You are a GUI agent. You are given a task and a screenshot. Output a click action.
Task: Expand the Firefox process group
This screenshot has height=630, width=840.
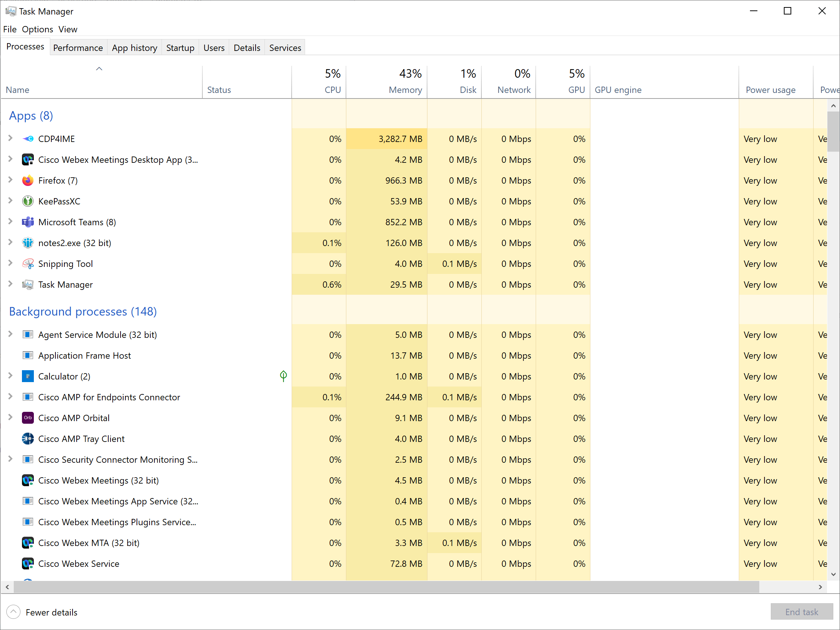tap(10, 180)
